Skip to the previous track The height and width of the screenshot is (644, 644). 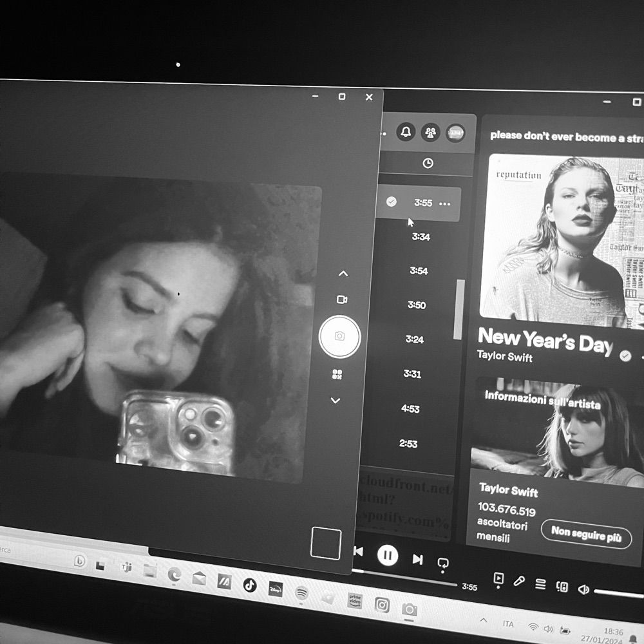point(358,552)
